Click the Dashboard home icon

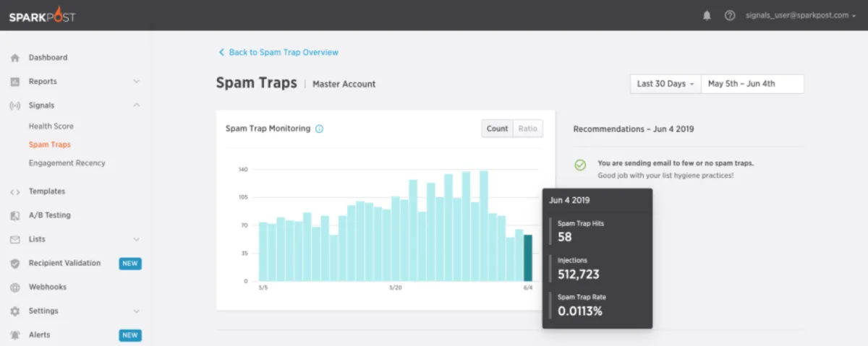coord(14,58)
